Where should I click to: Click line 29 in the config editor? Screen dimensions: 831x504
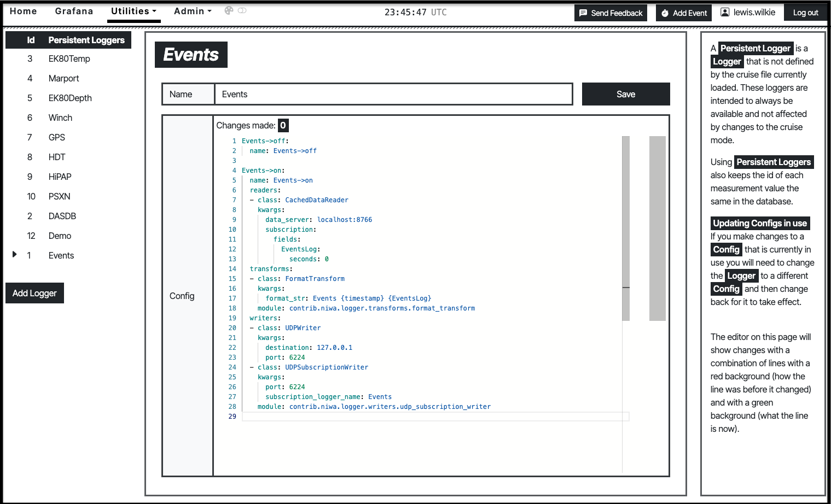click(435, 417)
